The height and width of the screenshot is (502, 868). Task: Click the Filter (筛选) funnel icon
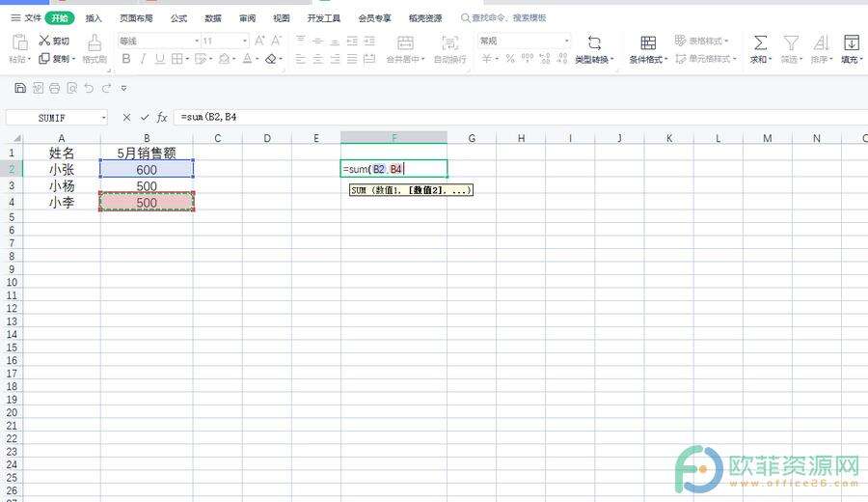[x=791, y=42]
